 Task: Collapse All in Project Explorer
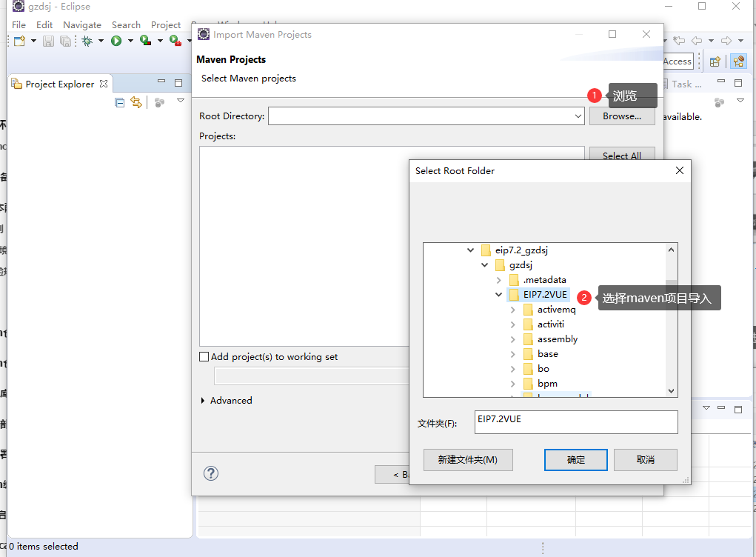click(x=119, y=102)
